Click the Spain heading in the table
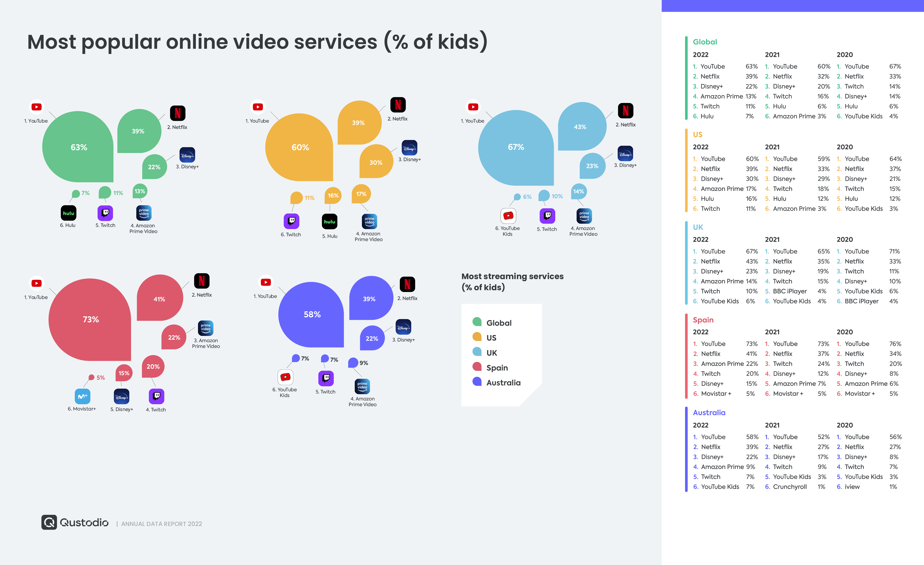This screenshot has height=565, width=924. (x=703, y=320)
